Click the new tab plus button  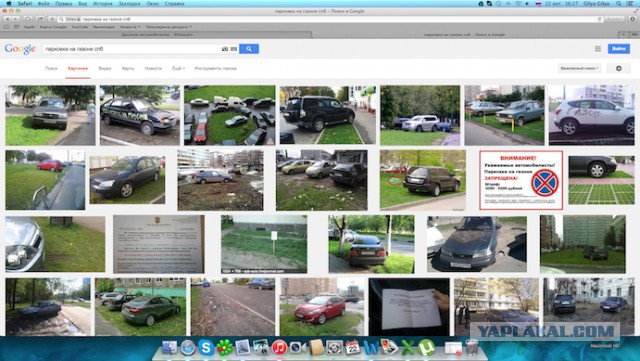tap(623, 35)
